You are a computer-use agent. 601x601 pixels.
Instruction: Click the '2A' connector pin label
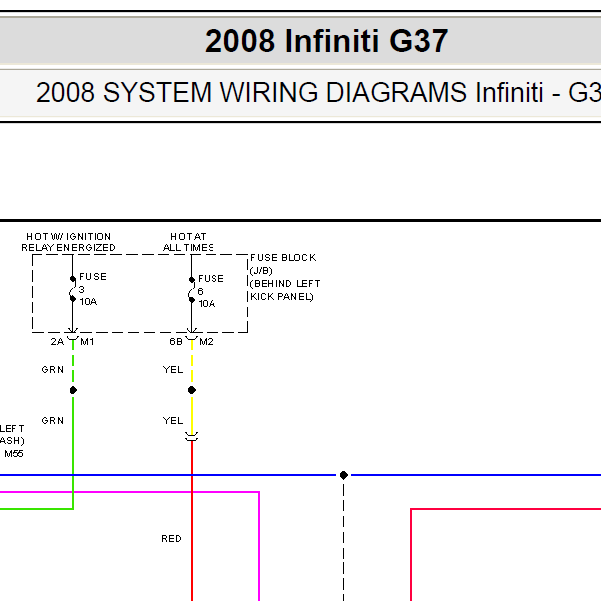(57, 342)
